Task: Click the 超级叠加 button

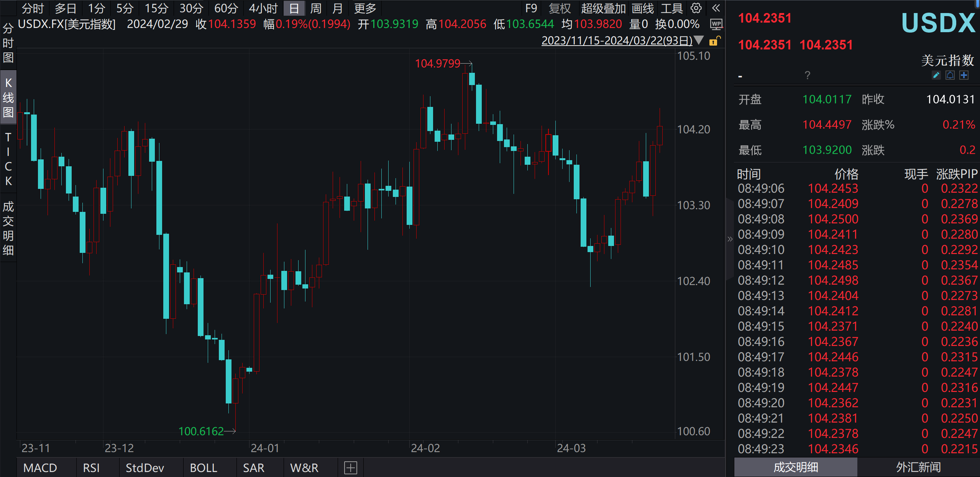Action: 603,8
